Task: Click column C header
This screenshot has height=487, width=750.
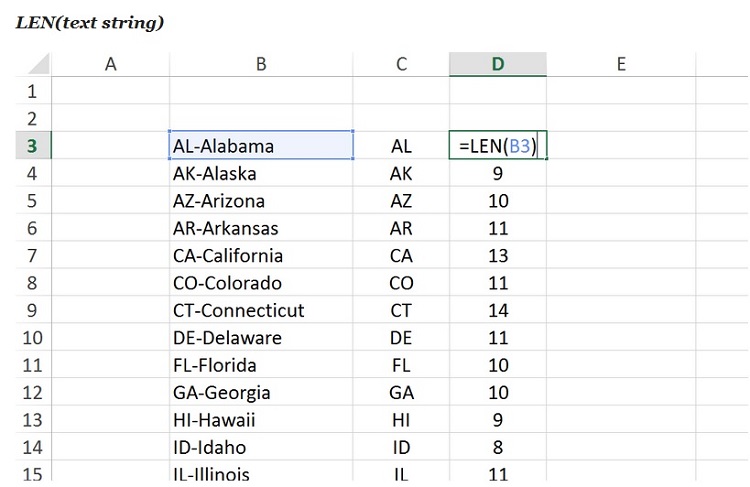Action: coord(401,65)
